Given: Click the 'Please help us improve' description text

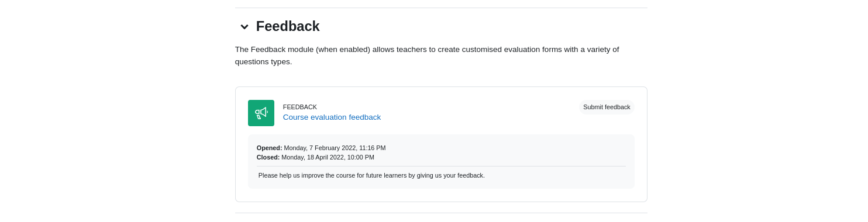Looking at the screenshot, I should point(371,175).
